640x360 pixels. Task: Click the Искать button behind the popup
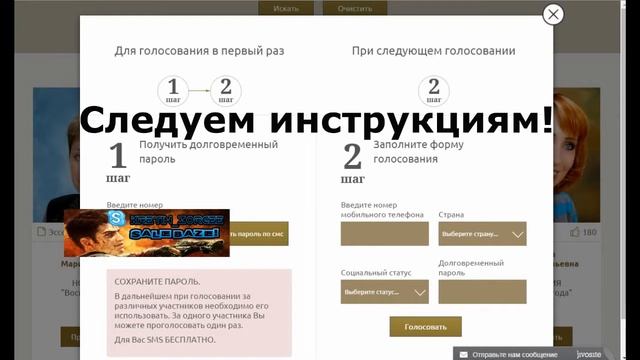pyautogui.click(x=286, y=8)
